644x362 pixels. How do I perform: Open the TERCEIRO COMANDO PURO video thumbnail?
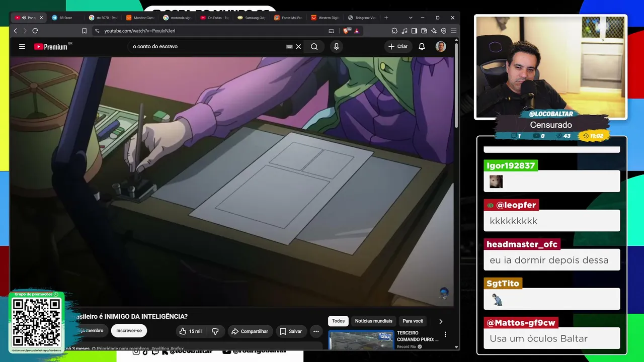[361, 339]
